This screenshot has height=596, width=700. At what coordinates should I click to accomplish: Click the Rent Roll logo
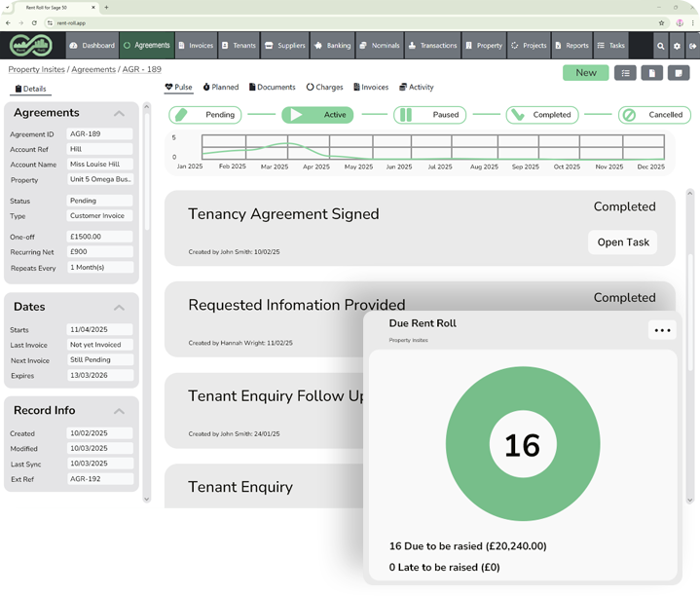click(31, 46)
